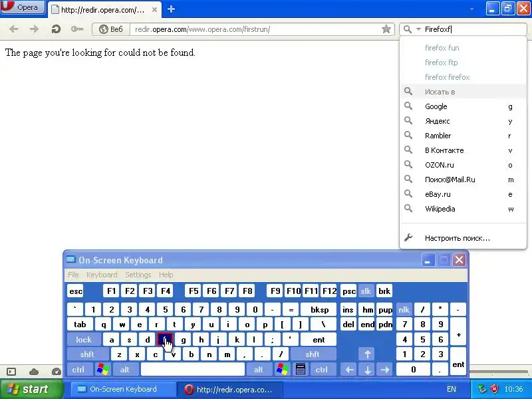The width and height of the screenshot is (532, 399).
Task: Click the left Windows logo key
Action: (x=103, y=369)
